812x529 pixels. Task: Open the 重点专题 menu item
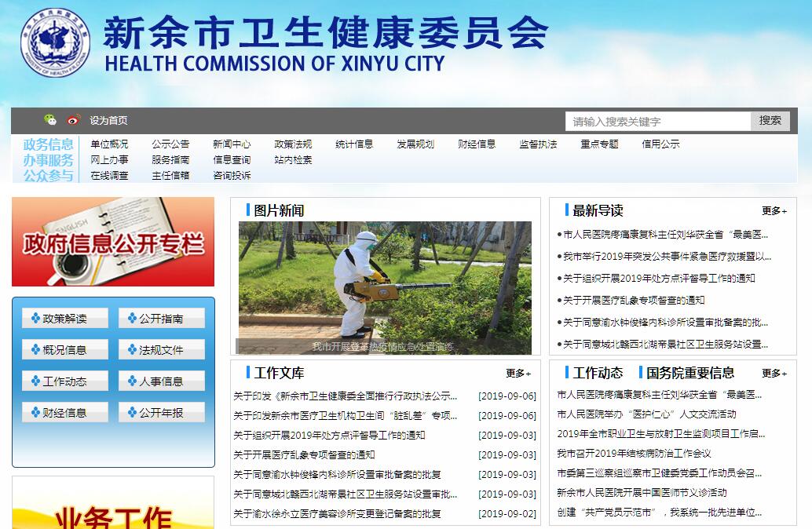pos(599,144)
